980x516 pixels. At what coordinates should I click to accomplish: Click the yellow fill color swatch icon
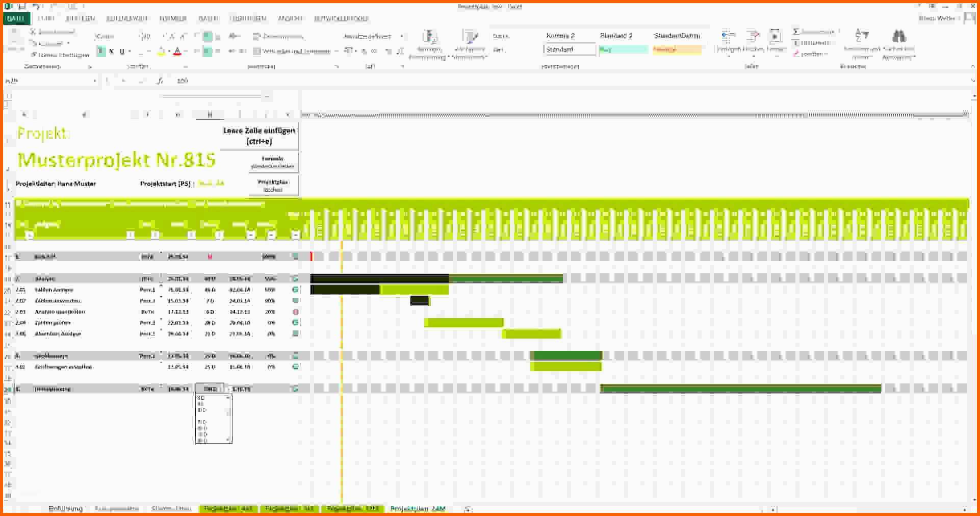tap(161, 51)
